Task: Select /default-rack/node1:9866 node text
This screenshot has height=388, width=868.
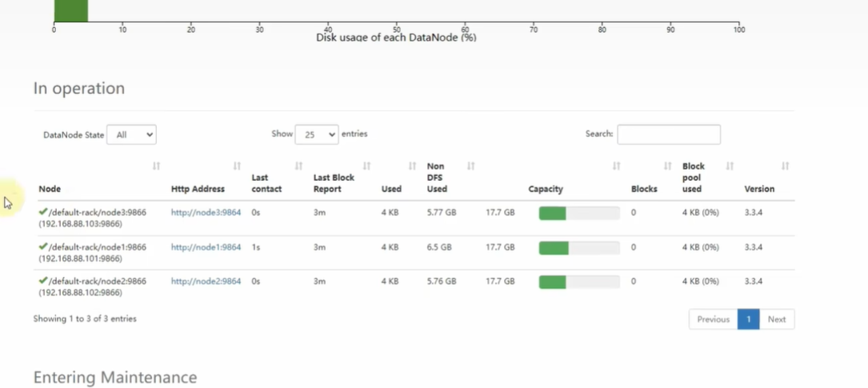Action: 98,247
